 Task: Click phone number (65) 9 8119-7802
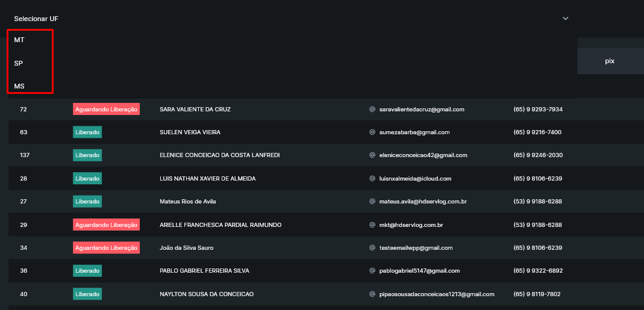click(x=538, y=294)
